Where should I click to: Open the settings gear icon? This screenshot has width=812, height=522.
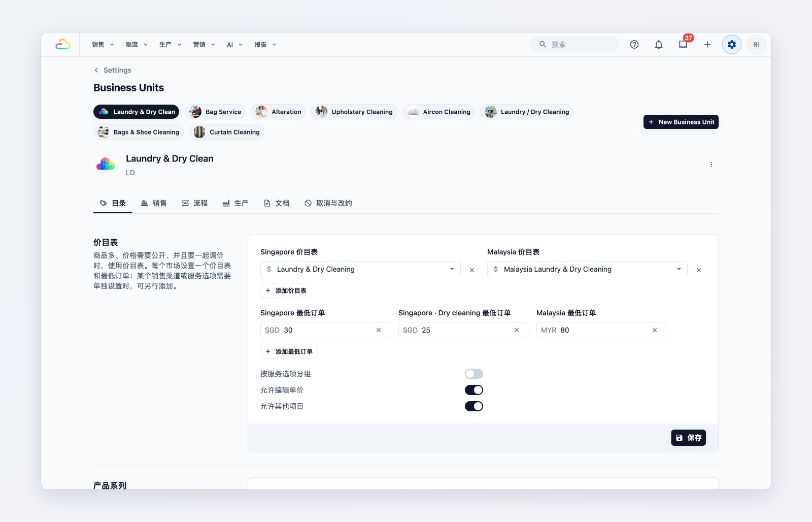click(732, 45)
